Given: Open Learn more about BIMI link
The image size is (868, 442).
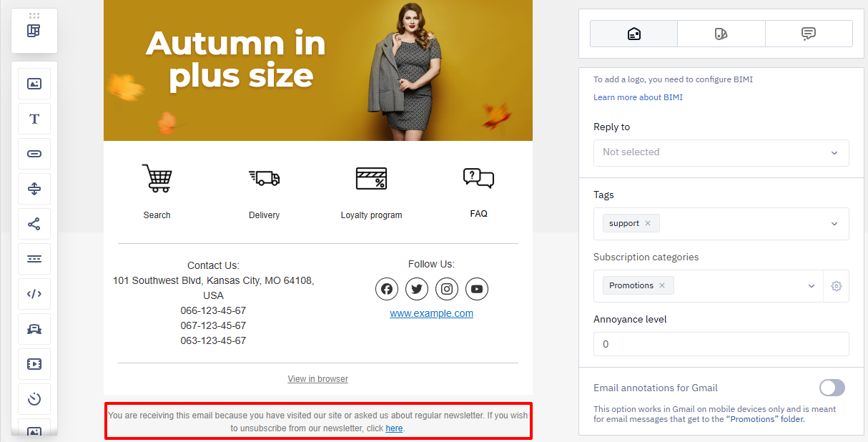Looking at the screenshot, I should tap(638, 97).
